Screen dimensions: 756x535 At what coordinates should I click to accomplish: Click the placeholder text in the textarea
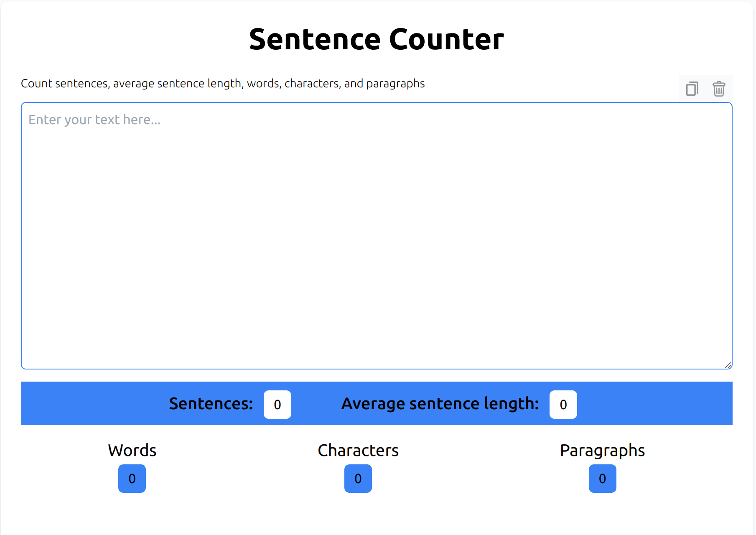click(x=94, y=120)
